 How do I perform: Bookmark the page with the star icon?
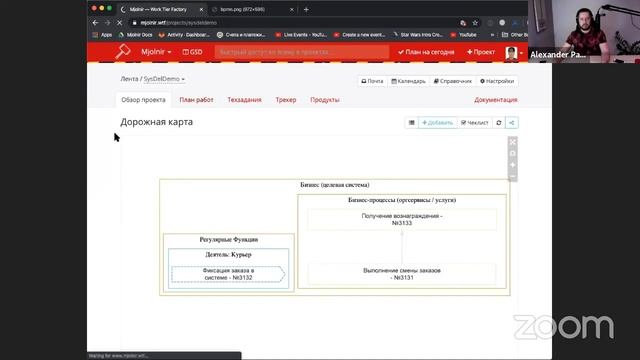(475, 23)
